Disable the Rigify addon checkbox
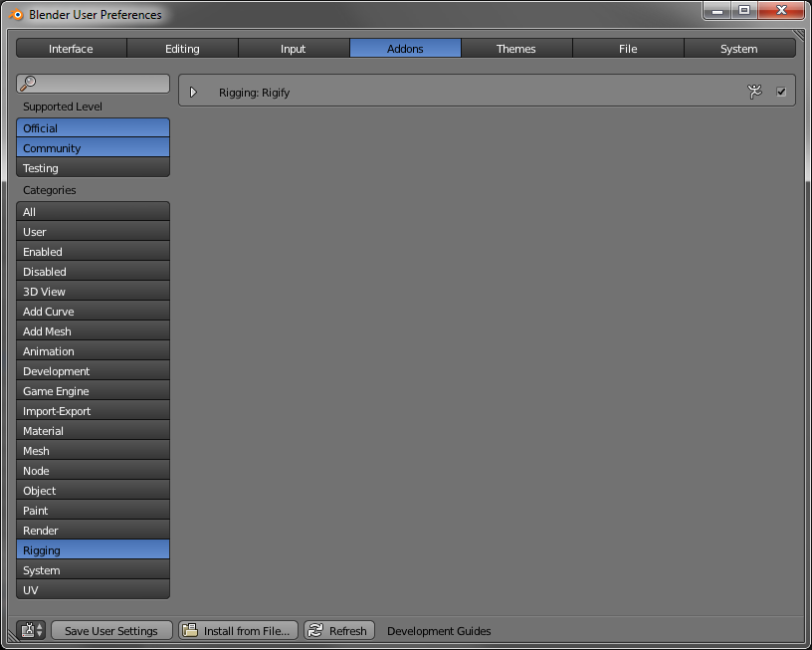 [781, 92]
